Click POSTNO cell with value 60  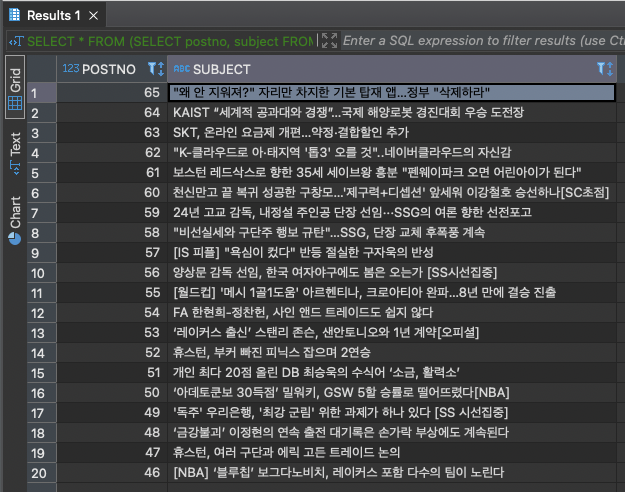pos(112,193)
